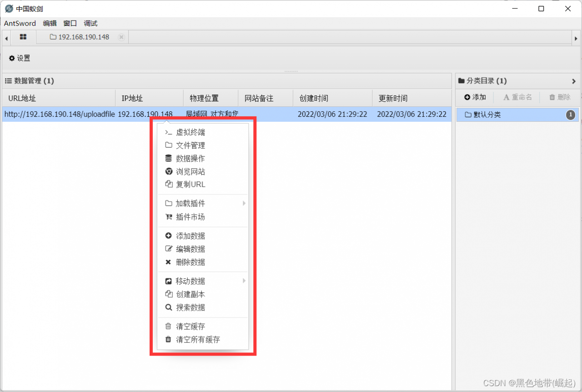Collapse the 分类目录 panel with chevron

(x=574, y=81)
